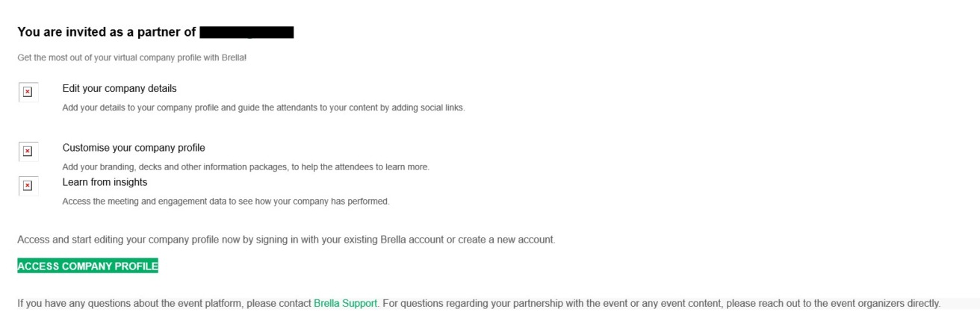980x318 pixels.
Task: Click the broken image icon beside Edit your company details
Action: (28, 92)
